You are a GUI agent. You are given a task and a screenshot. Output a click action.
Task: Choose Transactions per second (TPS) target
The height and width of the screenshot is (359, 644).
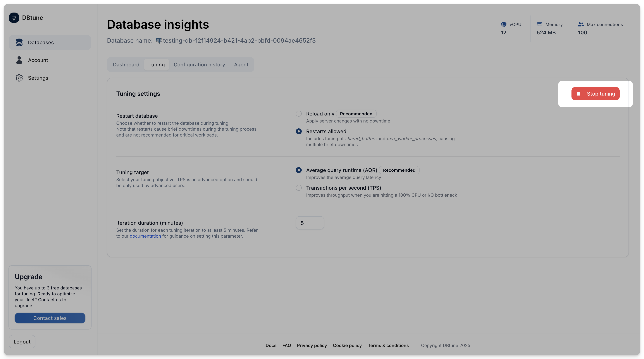point(299,188)
